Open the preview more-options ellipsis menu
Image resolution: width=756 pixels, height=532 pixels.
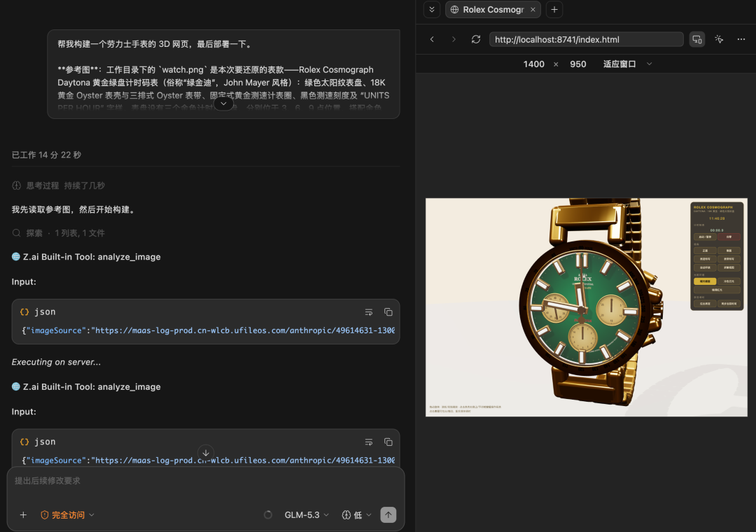pyautogui.click(x=741, y=40)
